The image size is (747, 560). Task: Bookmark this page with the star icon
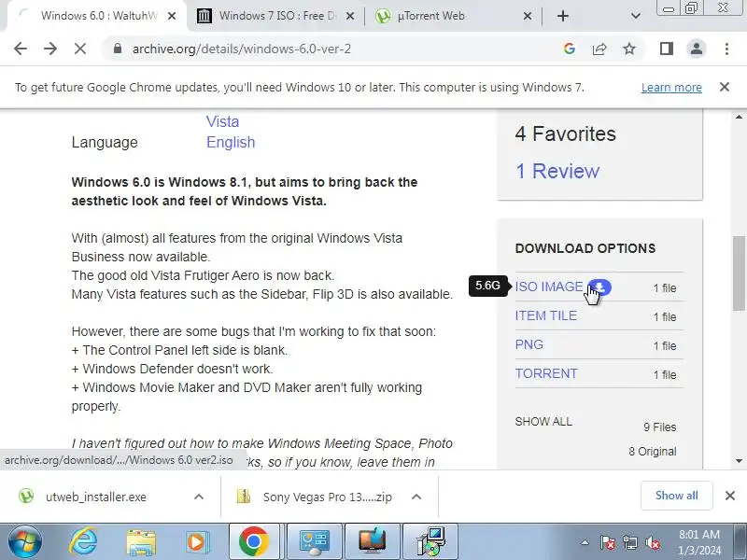point(629,49)
